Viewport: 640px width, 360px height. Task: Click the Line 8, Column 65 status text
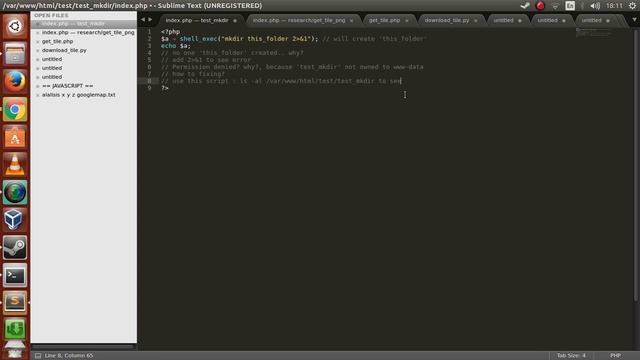[69, 356]
